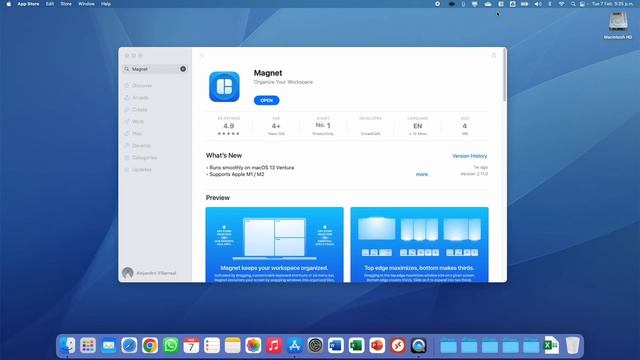Open the Edit menu
This screenshot has width=640, height=360.
click(x=50, y=4)
